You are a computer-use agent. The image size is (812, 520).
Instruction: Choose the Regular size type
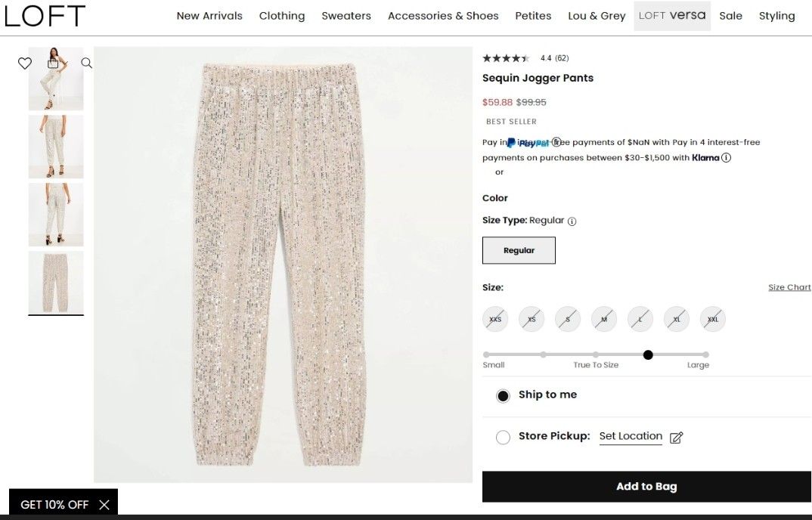pyautogui.click(x=519, y=250)
